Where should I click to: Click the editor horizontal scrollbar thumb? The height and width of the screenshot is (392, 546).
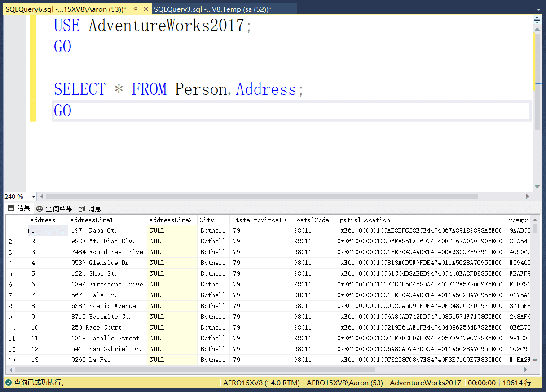(262, 196)
